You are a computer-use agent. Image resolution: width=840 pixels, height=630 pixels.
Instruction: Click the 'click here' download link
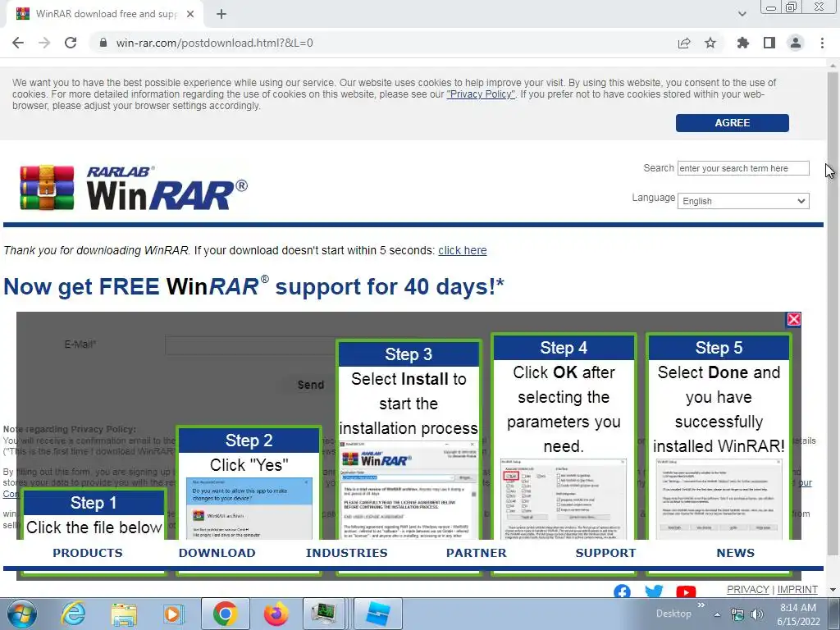pos(463,250)
